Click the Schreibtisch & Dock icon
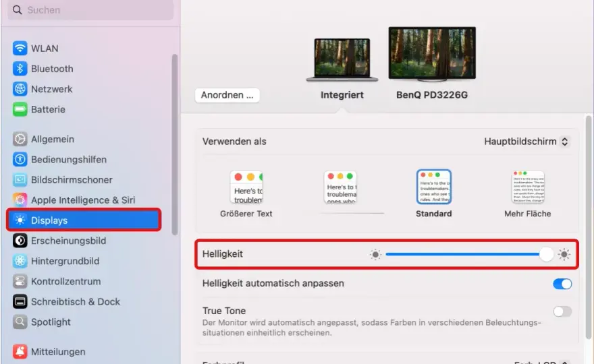The image size is (594, 364). pos(20,301)
